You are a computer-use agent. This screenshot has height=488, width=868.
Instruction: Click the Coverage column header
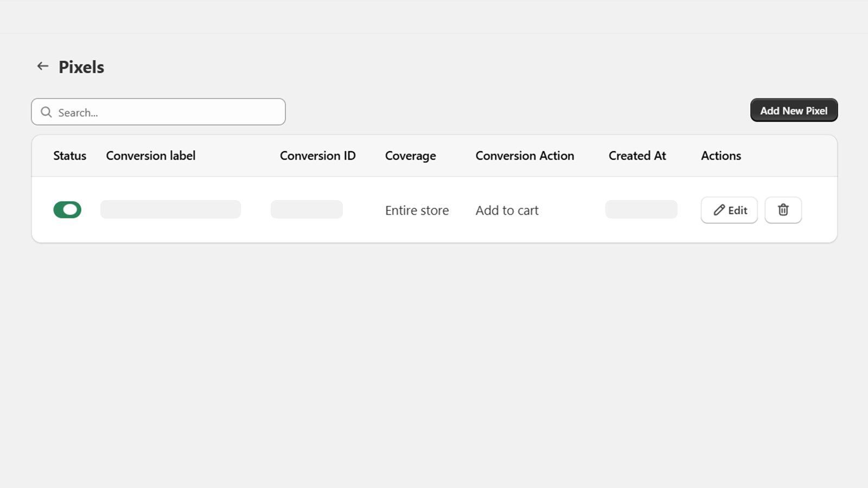pos(411,156)
